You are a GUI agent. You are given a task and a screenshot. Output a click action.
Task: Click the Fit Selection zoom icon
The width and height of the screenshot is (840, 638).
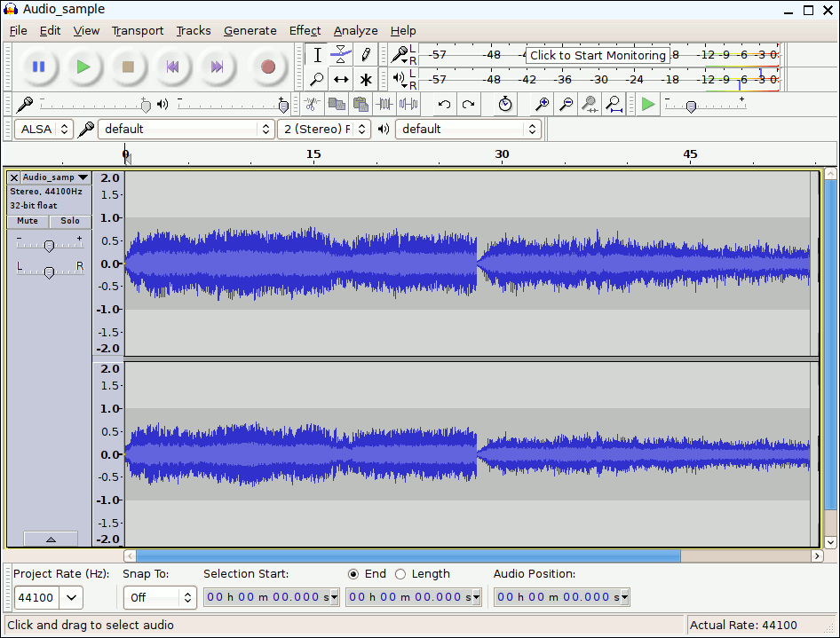pyautogui.click(x=590, y=104)
